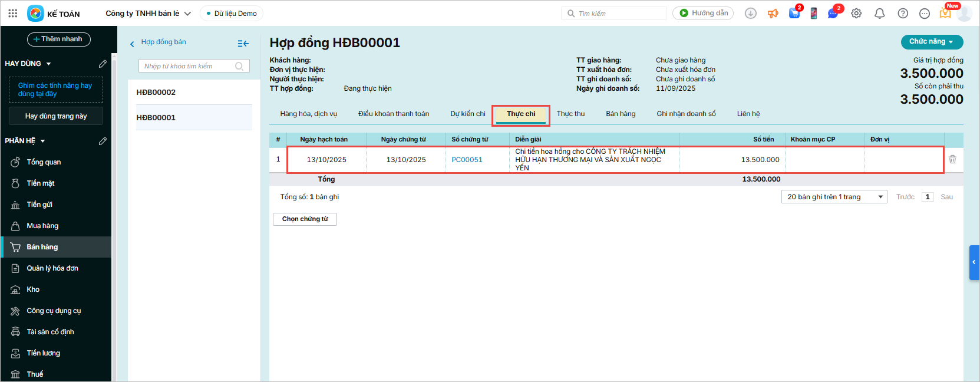Click the download icon in top bar

coord(750,14)
